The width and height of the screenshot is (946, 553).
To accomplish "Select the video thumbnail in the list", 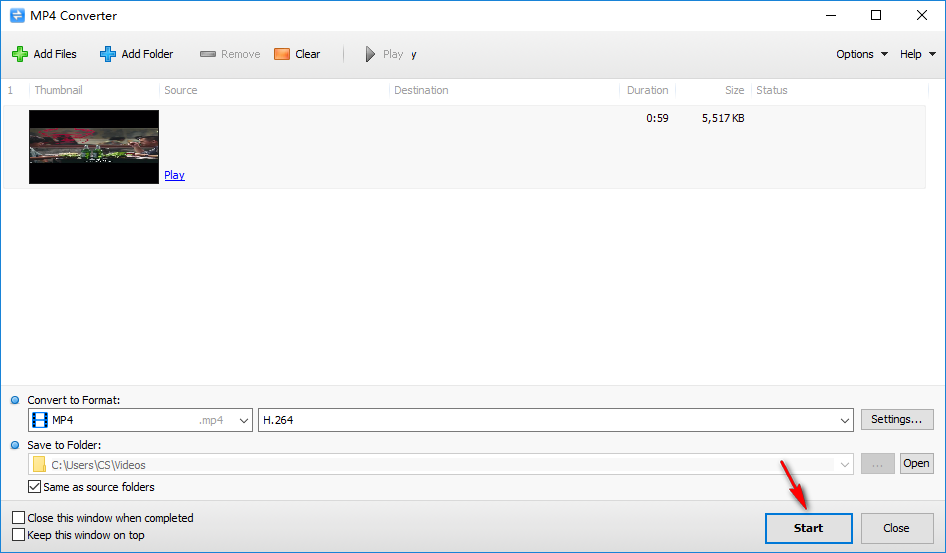I will coord(94,147).
